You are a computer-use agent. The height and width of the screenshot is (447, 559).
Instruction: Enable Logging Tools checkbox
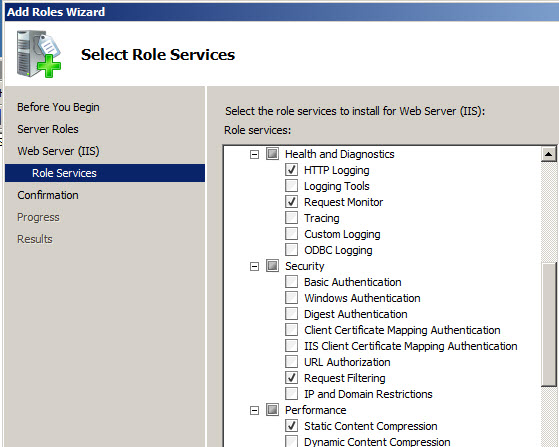tap(292, 186)
